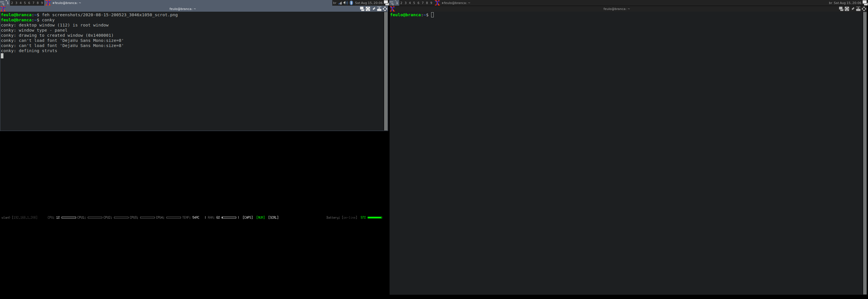The image size is (868, 299).
Task: Click the network signal strength icon
Action: (340, 3)
